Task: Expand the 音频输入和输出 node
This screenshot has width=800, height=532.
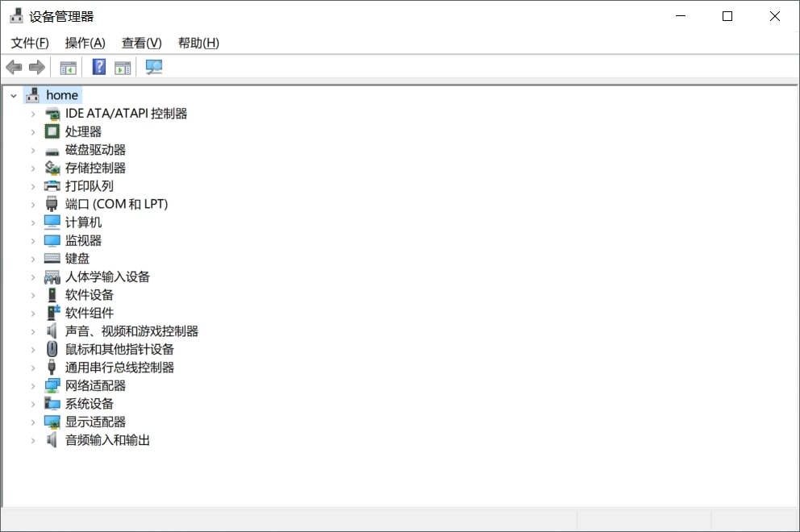Action: click(x=33, y=440)
